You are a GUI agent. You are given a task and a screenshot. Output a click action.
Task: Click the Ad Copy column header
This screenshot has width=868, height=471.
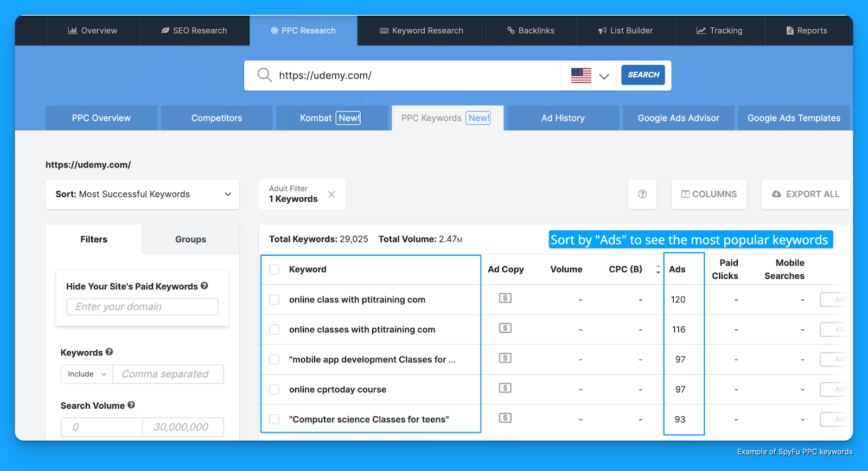point(506,269)
